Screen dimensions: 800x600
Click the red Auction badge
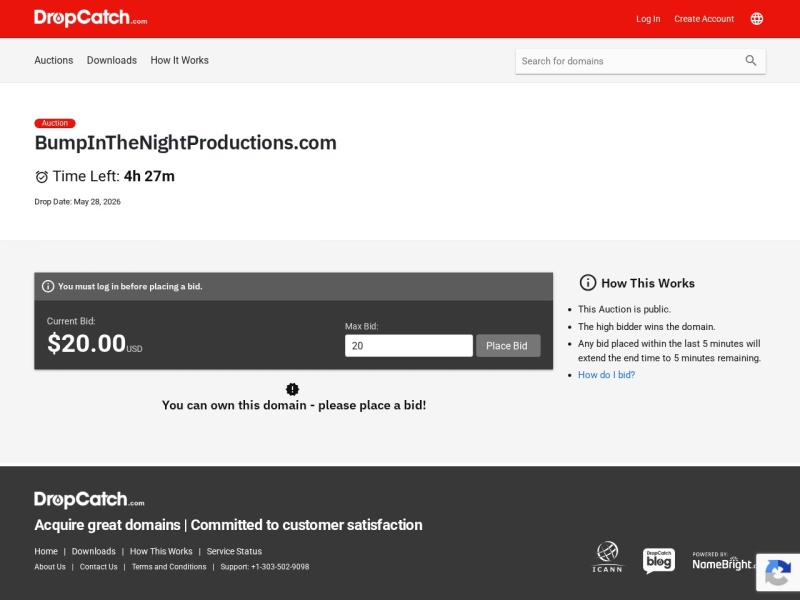pyautogui.click(x=55, y=123)
